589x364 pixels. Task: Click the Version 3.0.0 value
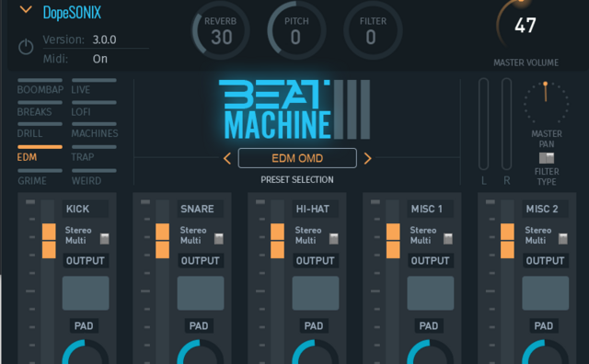click(104, 40)
